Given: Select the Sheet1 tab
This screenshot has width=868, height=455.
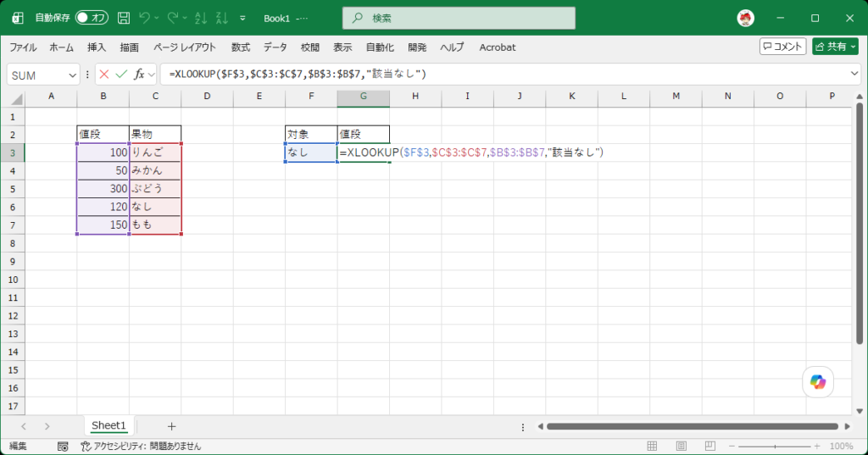Looking at the screenshot, I should coord(108,425).
